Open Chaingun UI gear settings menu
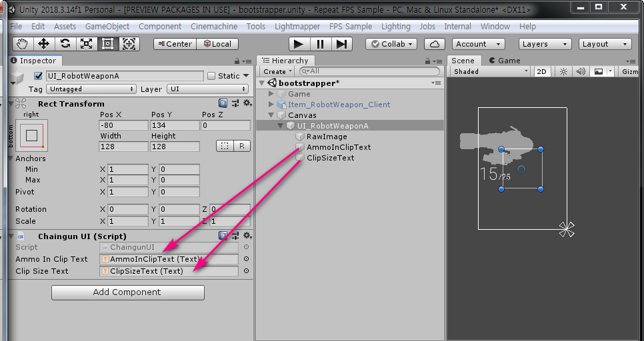Viewport: 644px width, 341px height. (247, 236)
